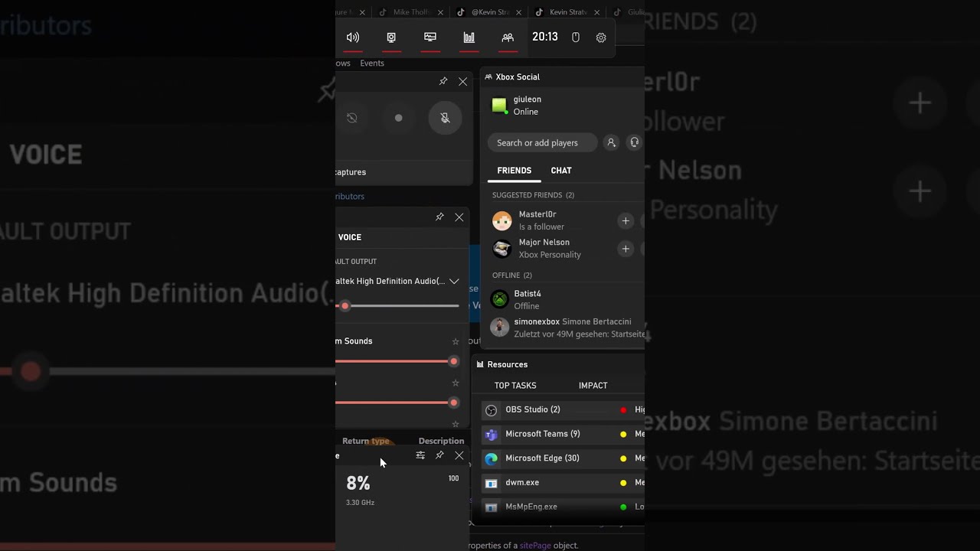The width and height of the screenshot is (980, 551).
Task: Select friend simonexbox Simone Bertaccini
Action: coord(567,328)
